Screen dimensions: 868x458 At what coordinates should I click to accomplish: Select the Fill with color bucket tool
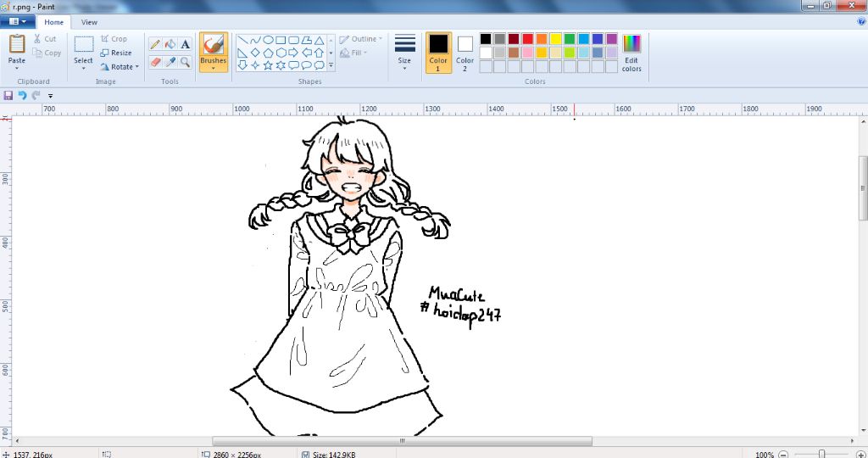click(170, 44)
